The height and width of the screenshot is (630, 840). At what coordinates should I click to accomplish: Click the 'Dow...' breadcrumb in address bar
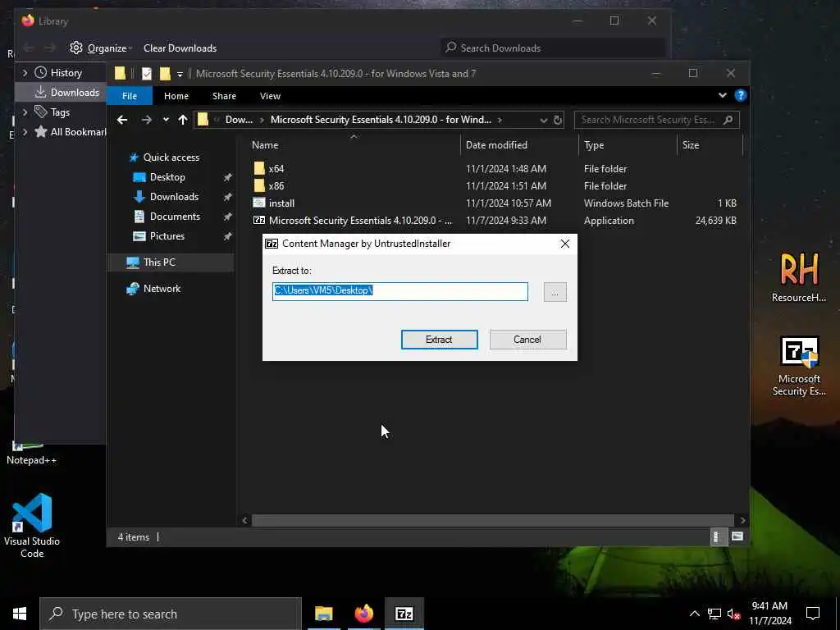(x=239, y=120)
